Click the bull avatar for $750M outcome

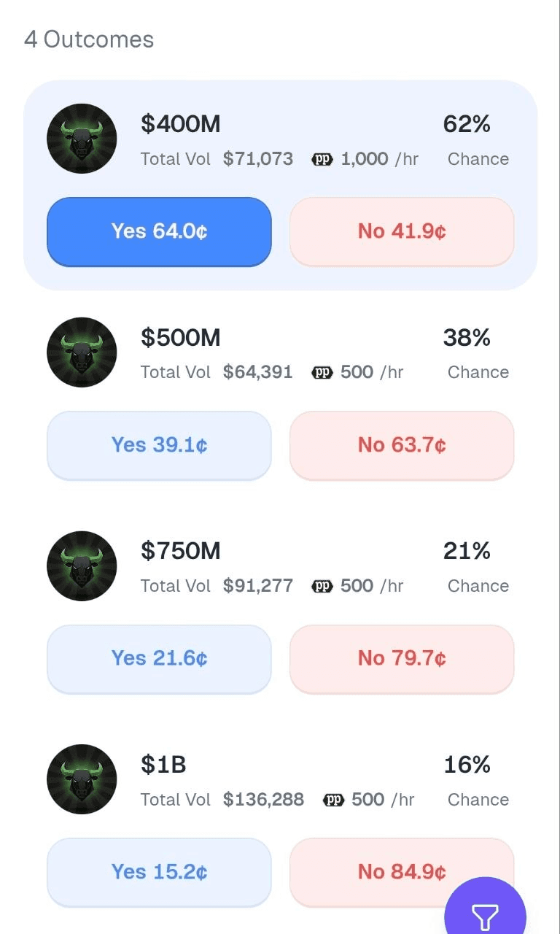82,566
